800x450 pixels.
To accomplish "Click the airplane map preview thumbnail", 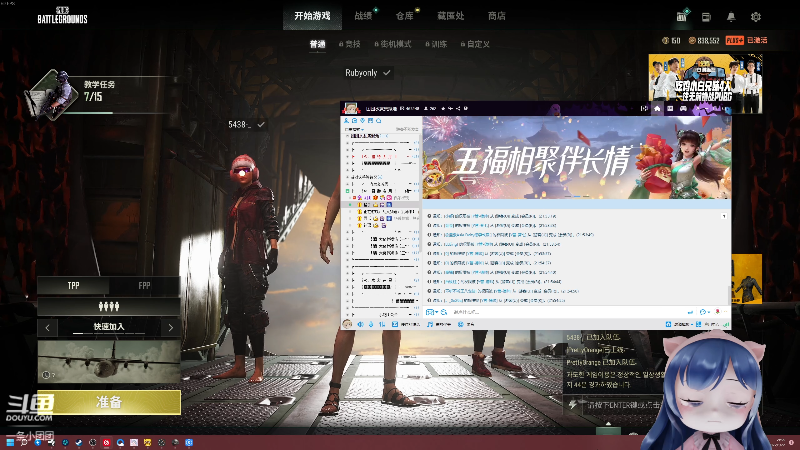I will point(109,362).
